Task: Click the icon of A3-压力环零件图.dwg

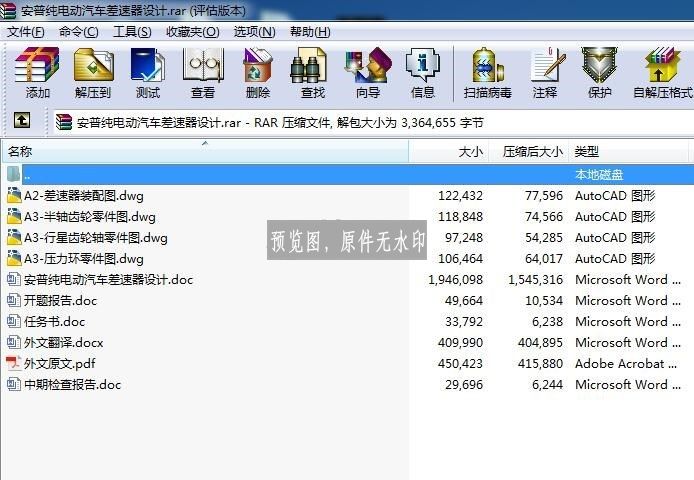Action: 14,258
